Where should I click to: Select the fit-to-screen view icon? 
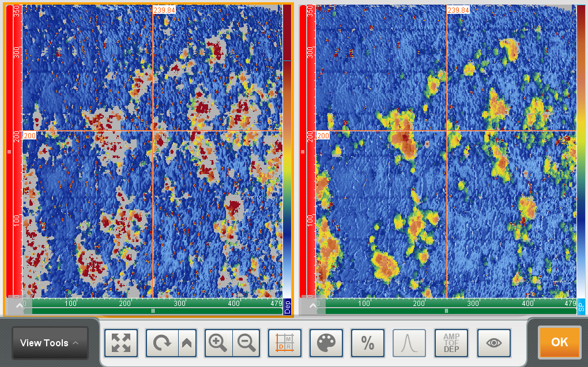point(120,342)
